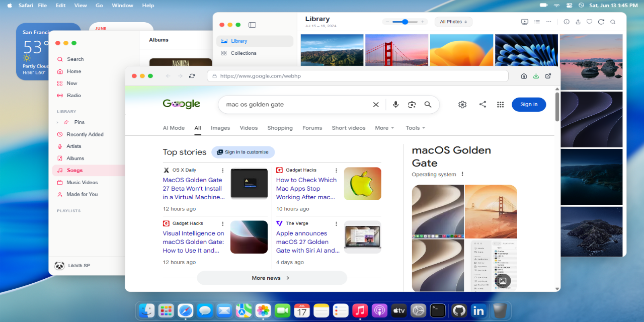Search by image with Google Lens icon
The width and height of the screenshot is (644, 322).
[412, 105]
